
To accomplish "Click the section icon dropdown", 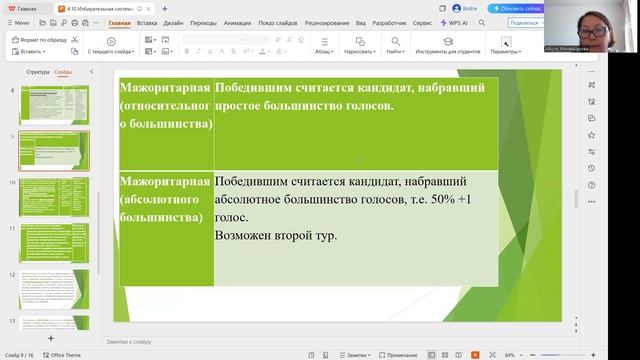I will 167,51.
